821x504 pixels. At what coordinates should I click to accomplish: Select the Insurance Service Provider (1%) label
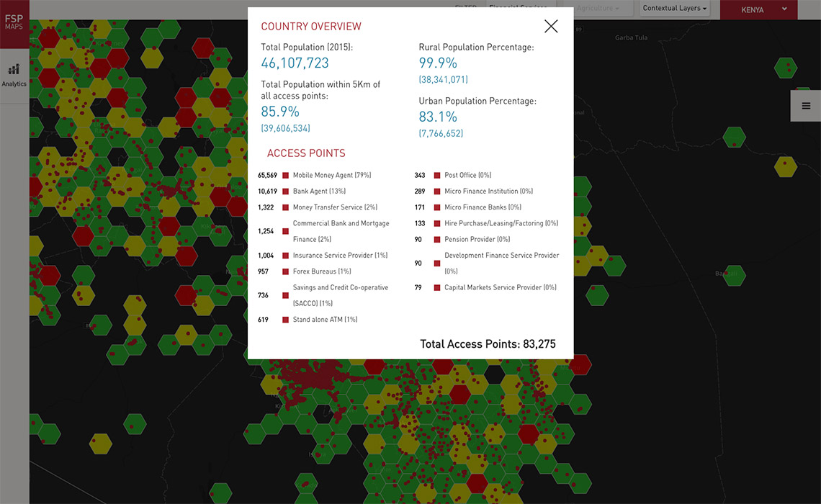pos(341,256)
